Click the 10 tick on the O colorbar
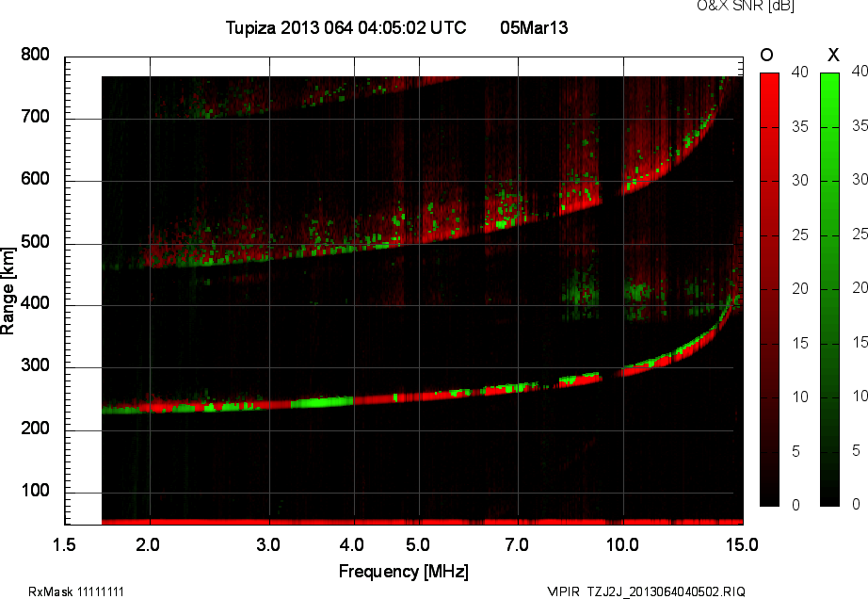 800,397
